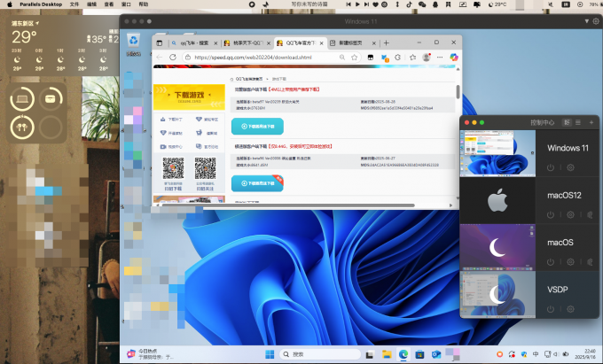Open Outlook from Windows taskbar
This screenshot has height=364, width=603.
436,354
